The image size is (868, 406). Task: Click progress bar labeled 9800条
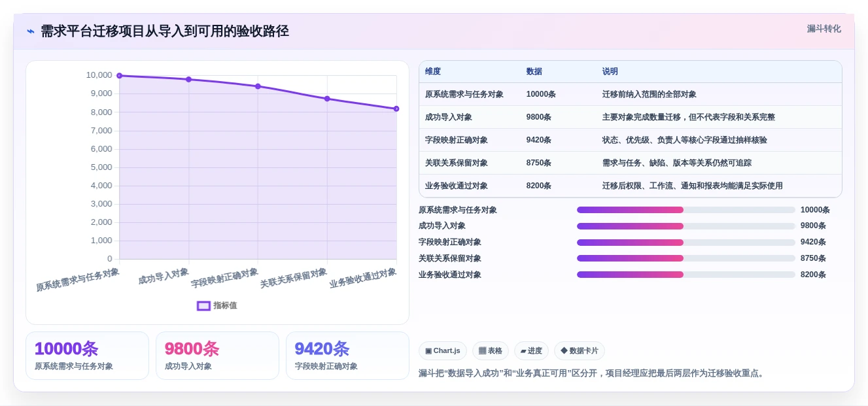[686, 226]
